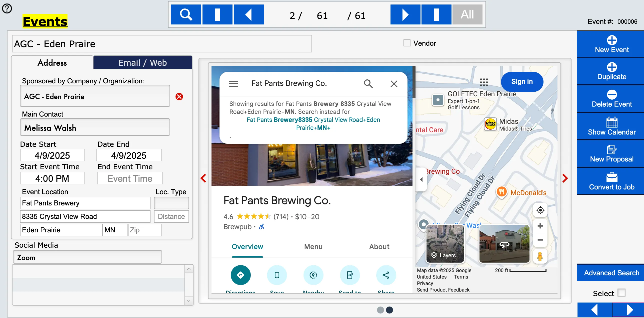The image size is (644, 318).
Task: Click the Convert to Job button
Action: coord(611,181)
